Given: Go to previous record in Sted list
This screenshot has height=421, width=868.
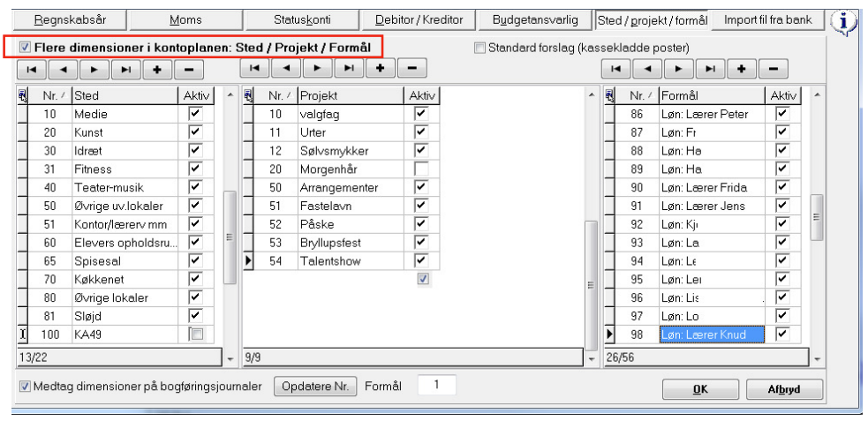Looking at the screenshot, I should click(x=63, y=68).
